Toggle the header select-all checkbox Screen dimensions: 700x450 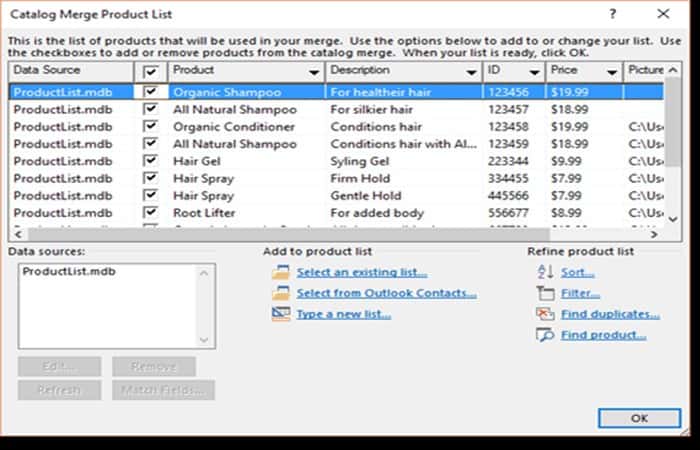point(150,72)
